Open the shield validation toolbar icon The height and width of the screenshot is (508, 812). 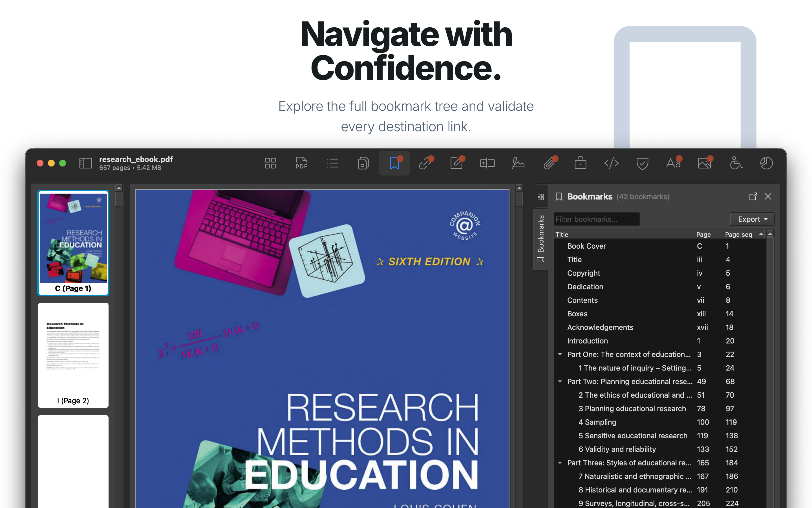pyautogui.click(x=642, y=163)
